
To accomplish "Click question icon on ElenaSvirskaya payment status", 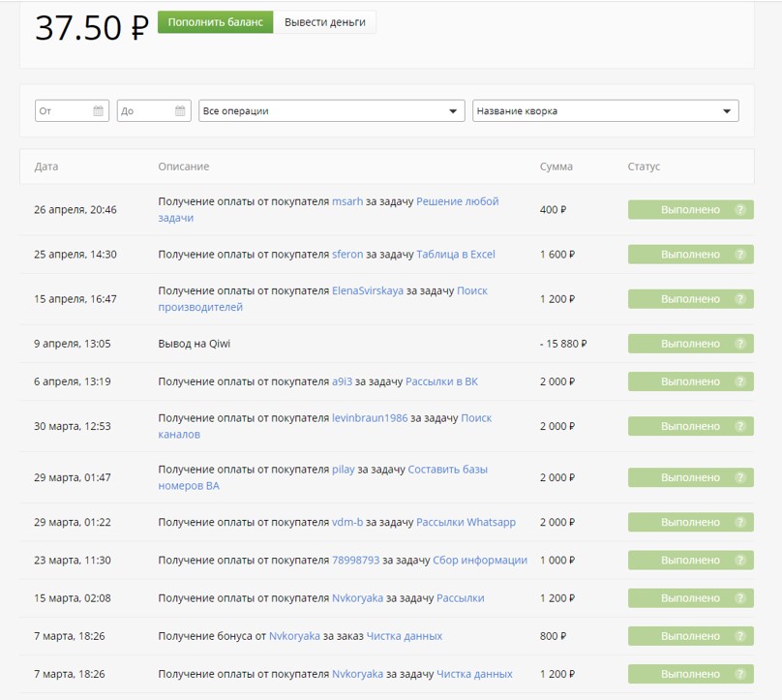I will pyautogui.click(x=740, y=299).
